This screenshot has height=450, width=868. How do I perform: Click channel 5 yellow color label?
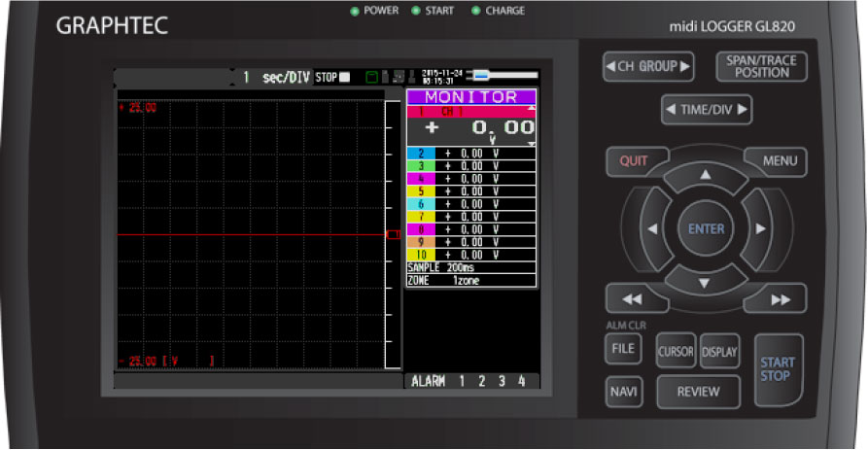click(421, 191)
